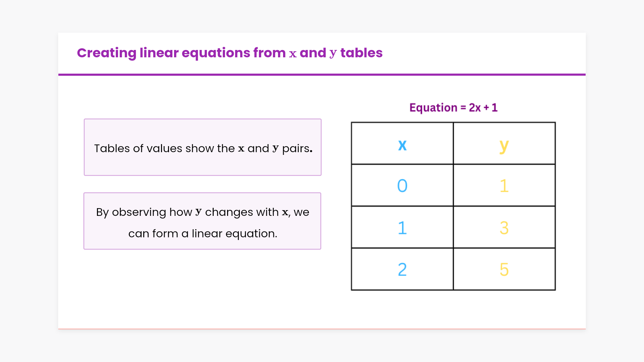Select the "Tables of values show" text box
Image resolution: width=644 pixels, height=362 pixels.
[x=203, y=147]
